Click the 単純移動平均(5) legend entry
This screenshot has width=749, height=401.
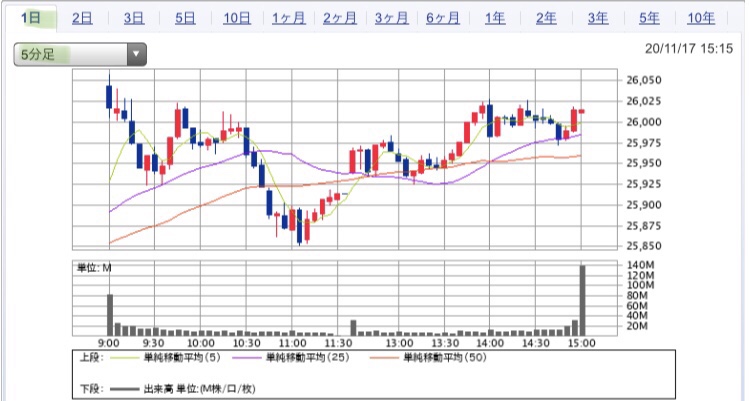pos(165,358)
